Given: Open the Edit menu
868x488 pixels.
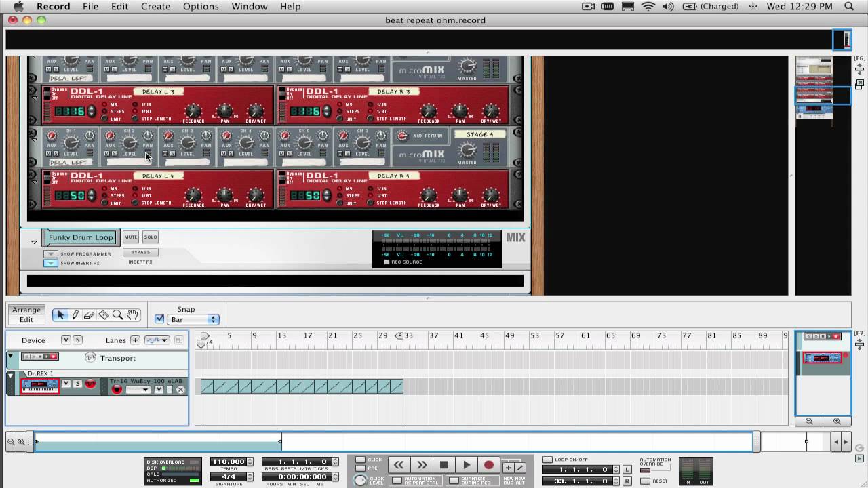Looking at the screenshot, I should tap(119, 6).
